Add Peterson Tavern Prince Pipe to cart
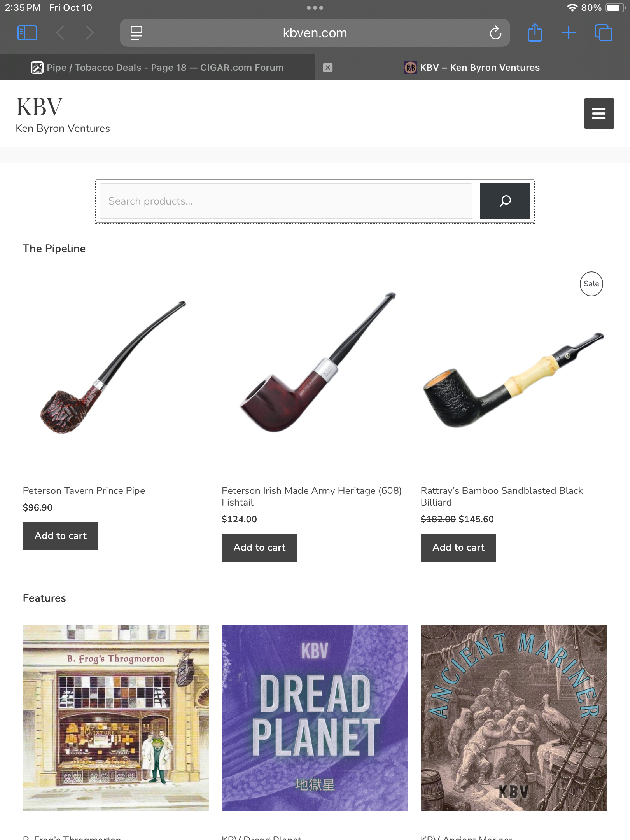 pos(61,536)
